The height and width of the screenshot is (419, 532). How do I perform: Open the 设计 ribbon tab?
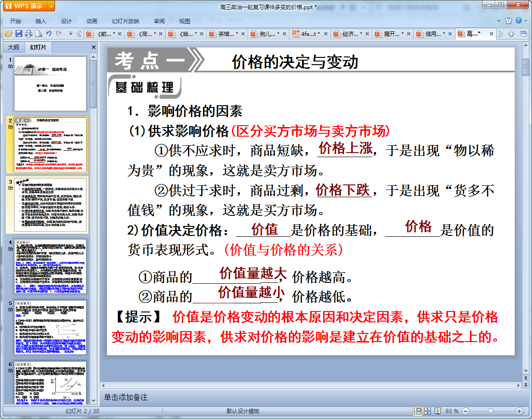[x=66, y=21]
